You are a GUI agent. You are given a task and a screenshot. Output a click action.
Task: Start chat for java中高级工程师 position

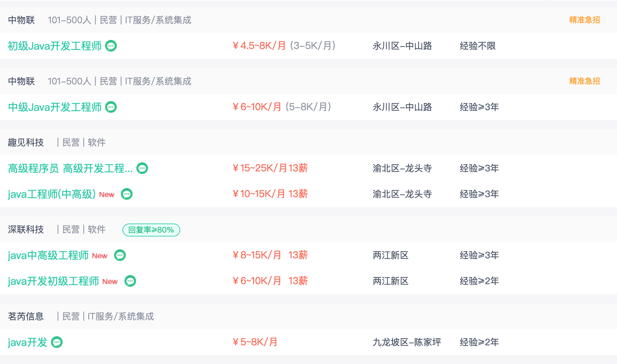click(120, 255)
